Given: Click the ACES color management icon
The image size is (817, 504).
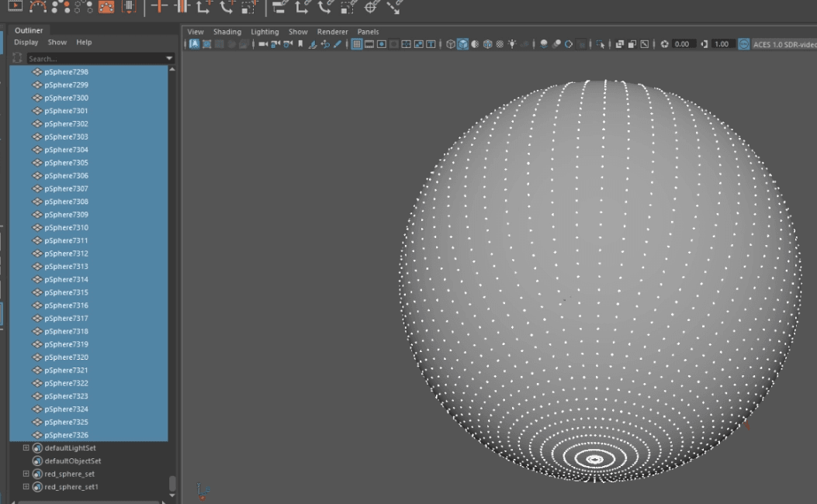Looking at the screenshot, I should 744,44.
